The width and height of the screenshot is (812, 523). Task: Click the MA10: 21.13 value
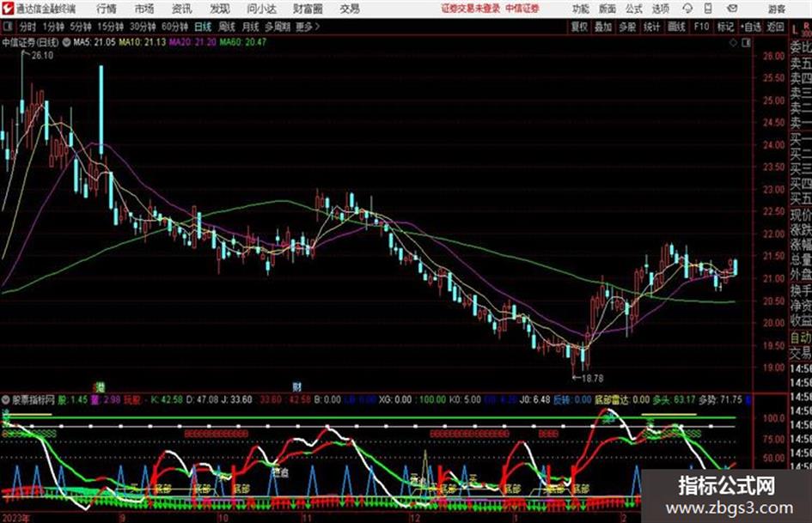point(143,42)
